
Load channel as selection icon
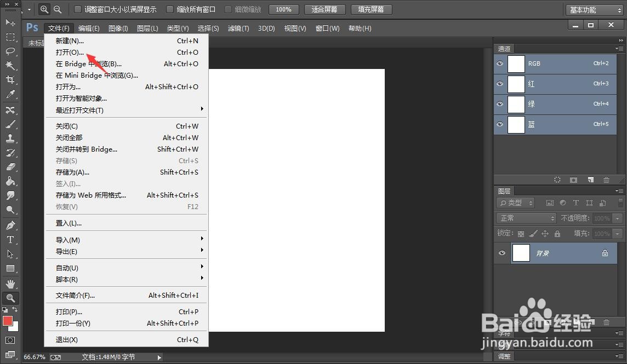557,180
